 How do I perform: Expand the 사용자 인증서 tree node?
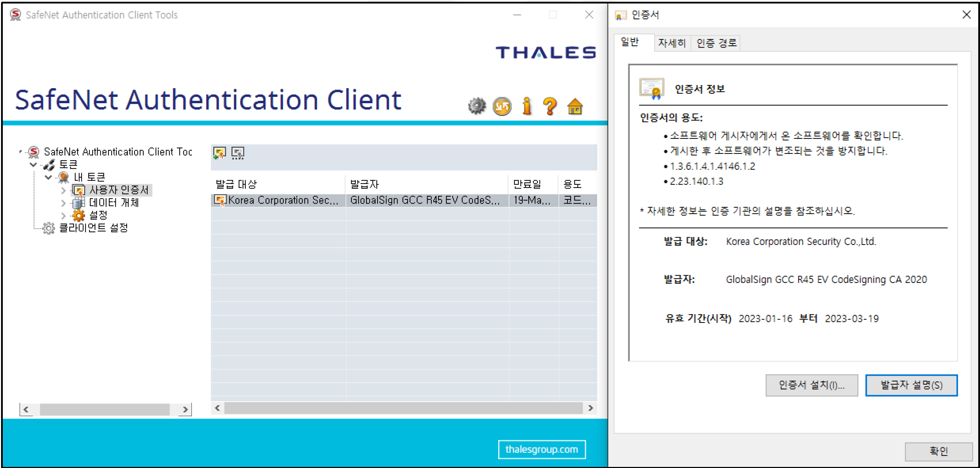[x=63, y=190]
